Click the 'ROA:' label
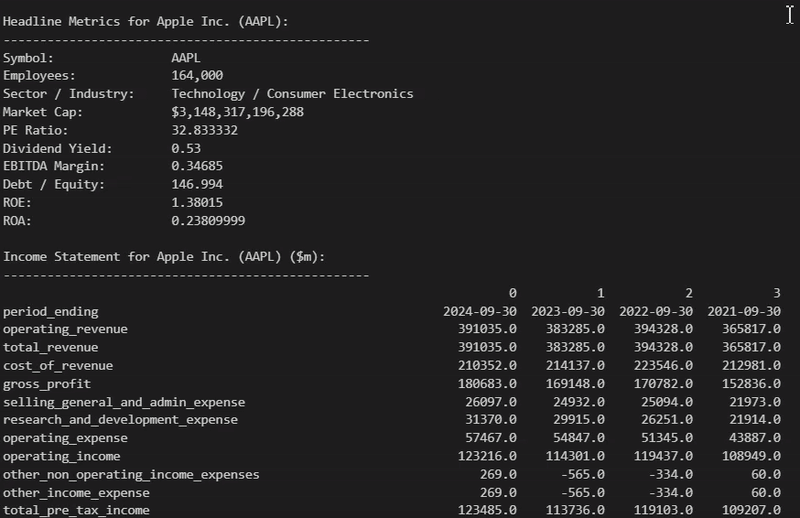The height and width of the screenshot is (518, 800). tap(17, 220)
